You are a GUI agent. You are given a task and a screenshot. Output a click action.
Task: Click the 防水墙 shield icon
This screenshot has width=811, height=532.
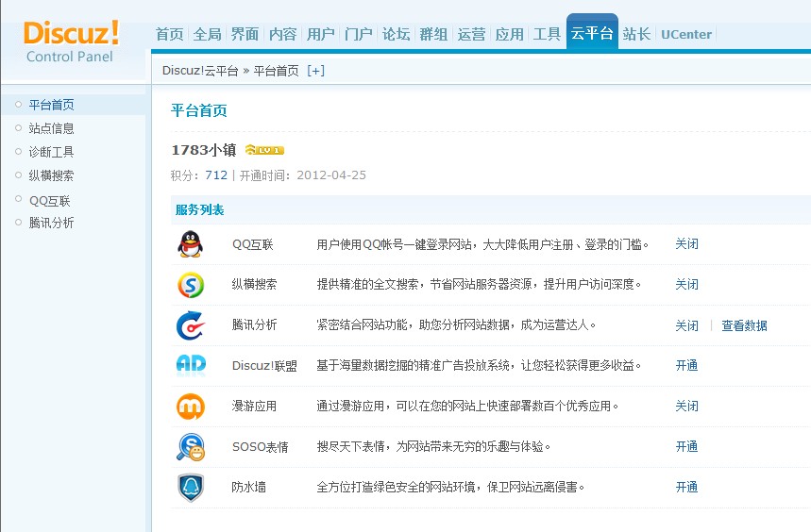(191, 487)
